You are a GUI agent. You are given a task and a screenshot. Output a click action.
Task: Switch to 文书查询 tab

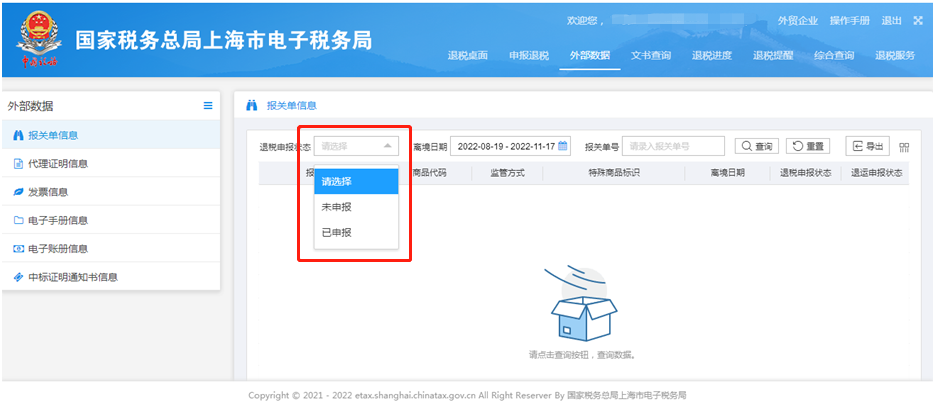tap(651, 55)
